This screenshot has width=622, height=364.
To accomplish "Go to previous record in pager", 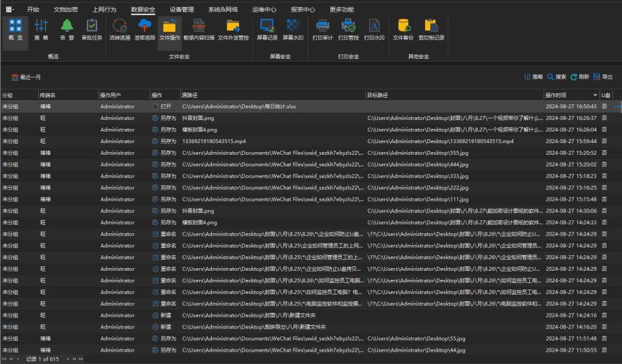I will click(17, 359).
